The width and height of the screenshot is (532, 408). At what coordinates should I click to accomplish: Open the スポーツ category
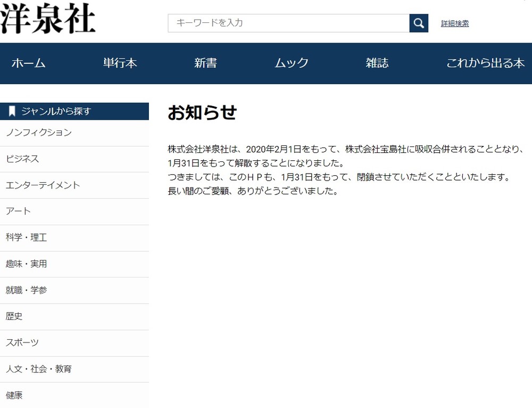21,343
